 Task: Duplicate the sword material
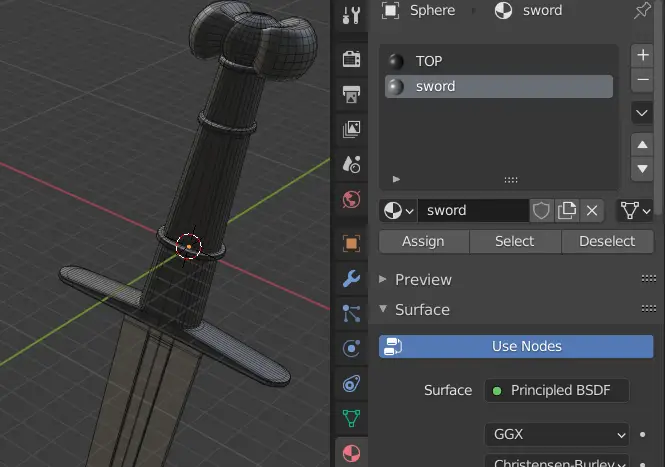(567, 210)
